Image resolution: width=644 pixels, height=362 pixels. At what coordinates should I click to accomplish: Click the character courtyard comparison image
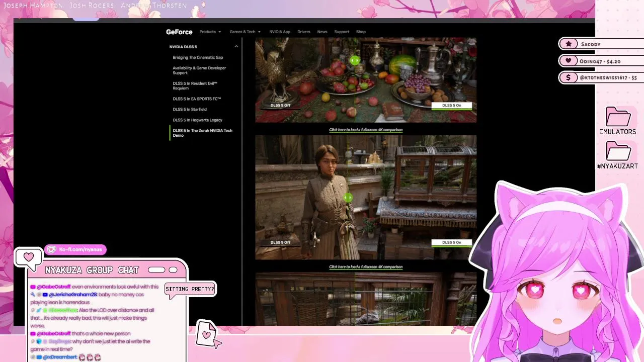(366, 197)
